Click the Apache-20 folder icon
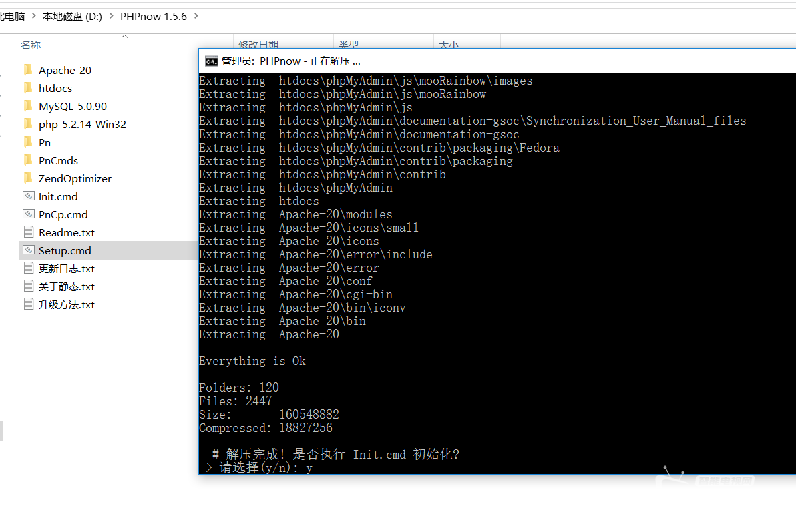Screen dimensions: 796x532 (29, 69)
